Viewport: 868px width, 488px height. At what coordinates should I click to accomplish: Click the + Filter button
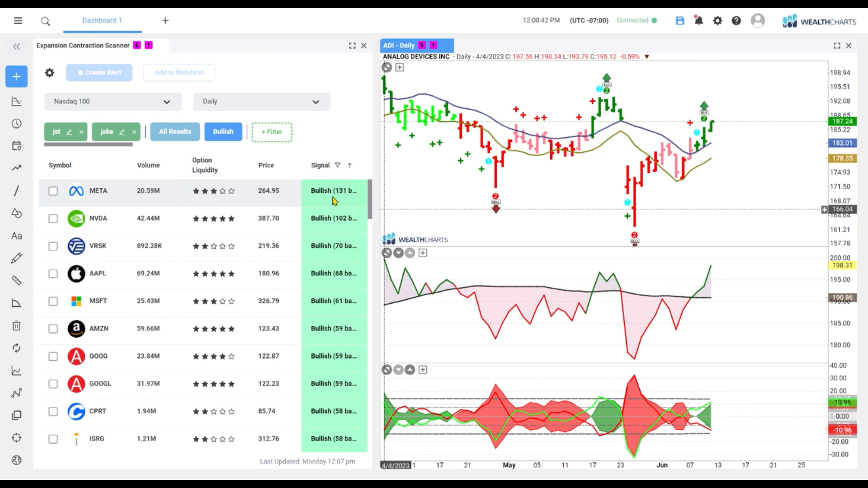(272, 132)
